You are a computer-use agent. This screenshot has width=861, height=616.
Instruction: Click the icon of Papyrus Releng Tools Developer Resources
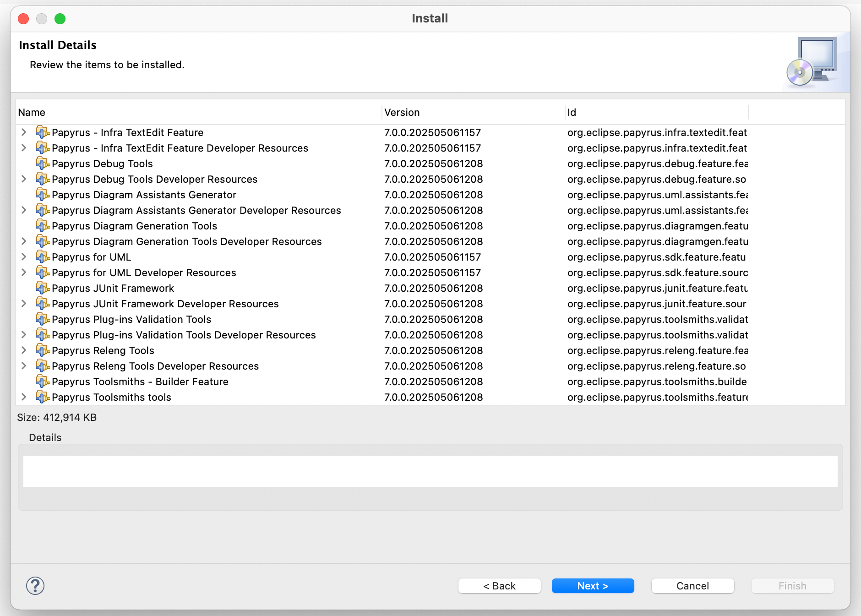pyautogui.click(x=43, y=366)
